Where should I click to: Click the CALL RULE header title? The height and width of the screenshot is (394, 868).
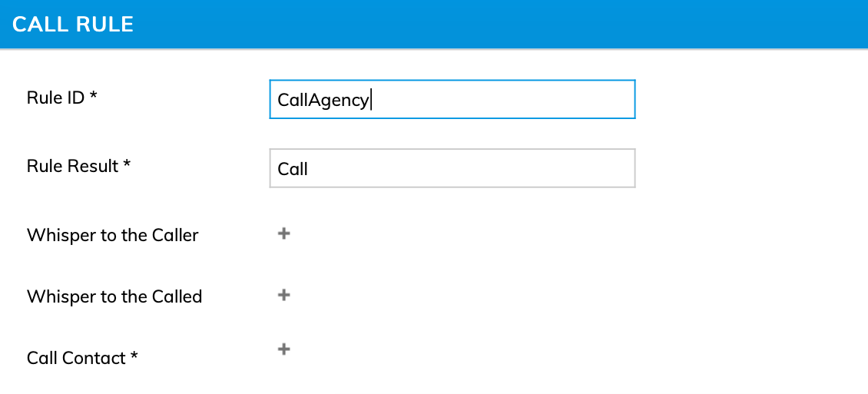click(73, 24)
